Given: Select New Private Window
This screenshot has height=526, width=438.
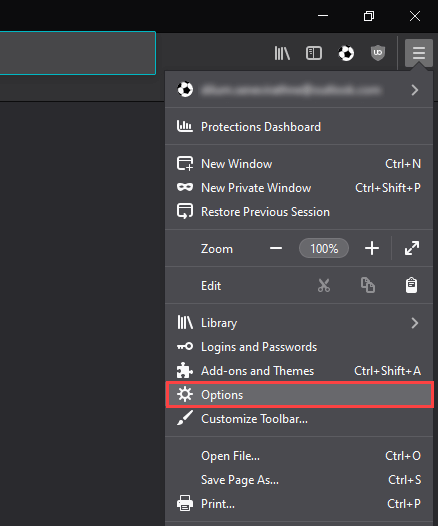Looking at the screenshot, I should [x=299, y=188].
